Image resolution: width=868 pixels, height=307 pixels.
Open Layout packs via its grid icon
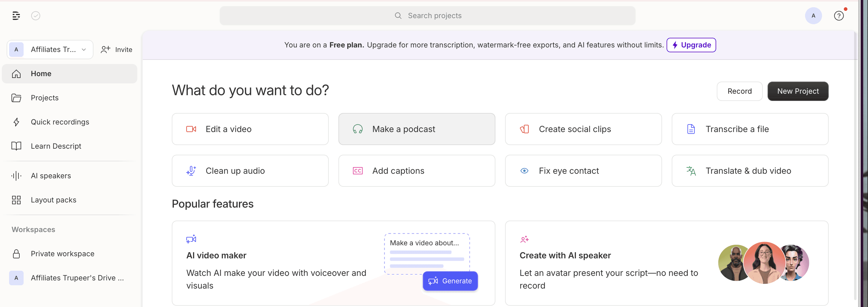(x=16, y=200)
